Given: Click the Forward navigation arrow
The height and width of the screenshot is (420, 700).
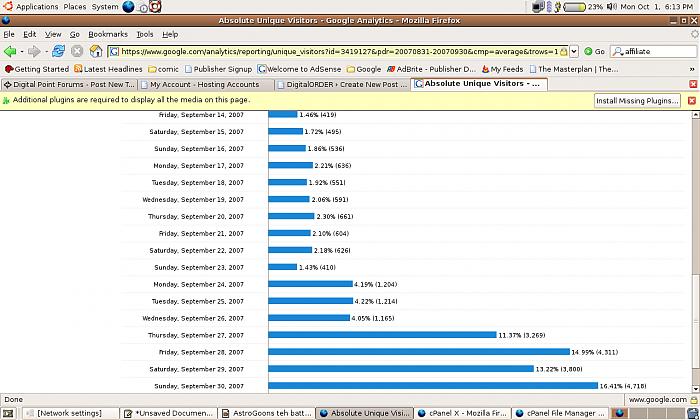Looking at the screenshot, I should (34, 51).
